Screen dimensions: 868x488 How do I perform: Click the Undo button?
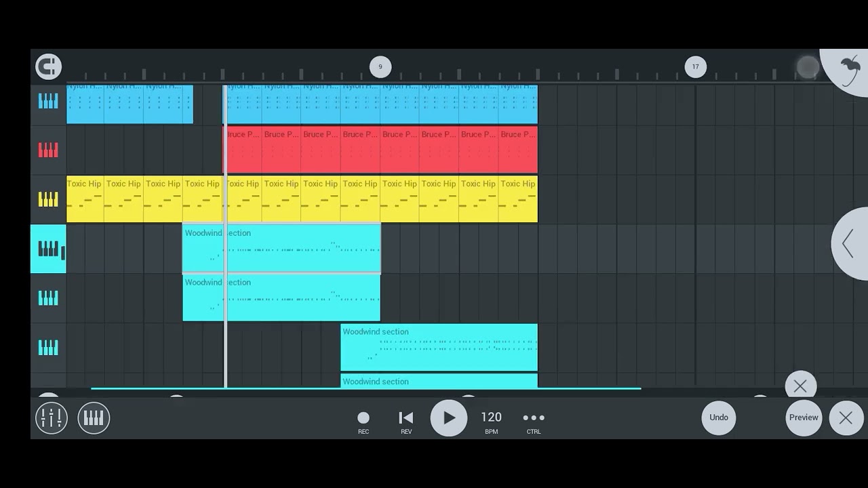click(x=719, y=418)
